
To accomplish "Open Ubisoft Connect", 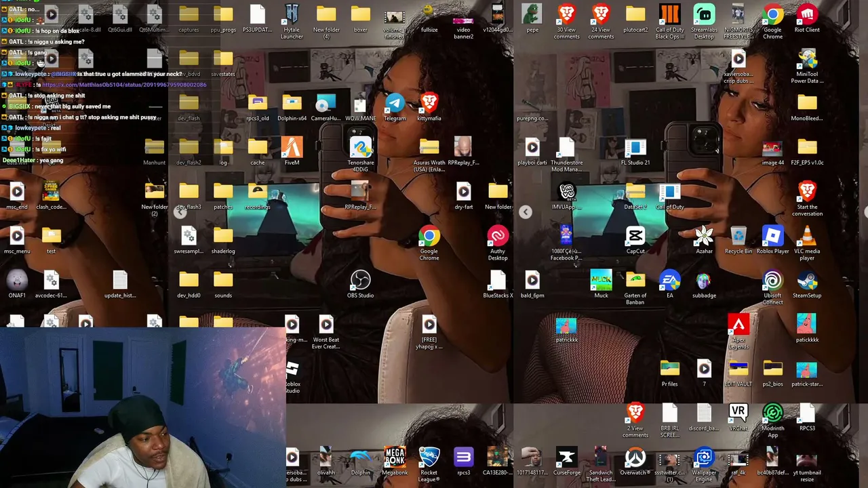I will [772, 287].
